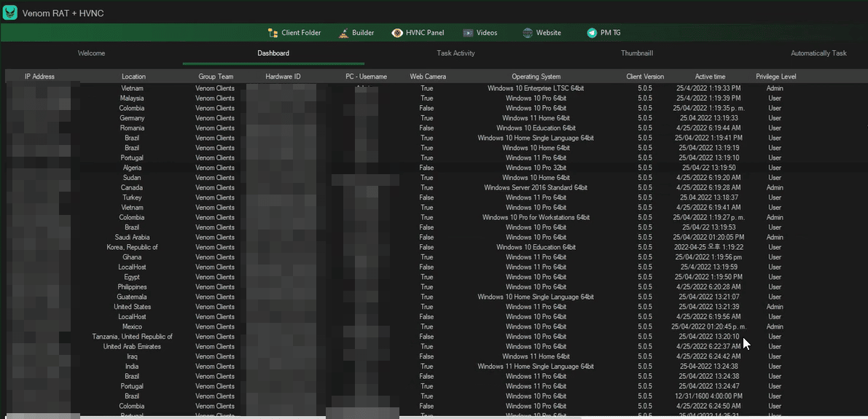Select the Germany location cell
The height and width of the screenshot is (419, 868).
click(133, 118)
